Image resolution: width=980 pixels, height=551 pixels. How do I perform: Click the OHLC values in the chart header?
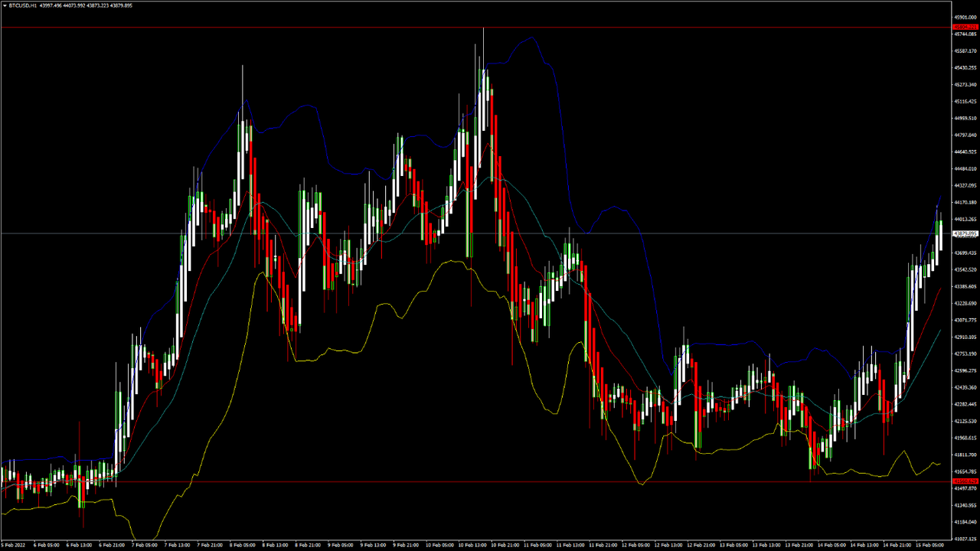click(x=86, y=5)
